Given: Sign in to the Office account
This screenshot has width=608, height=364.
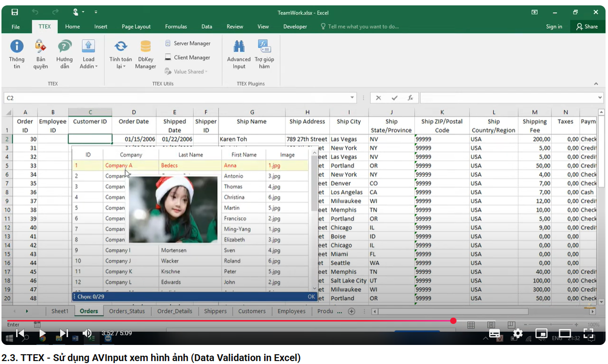Looking at the screenshot, I should tap(554, 26).
